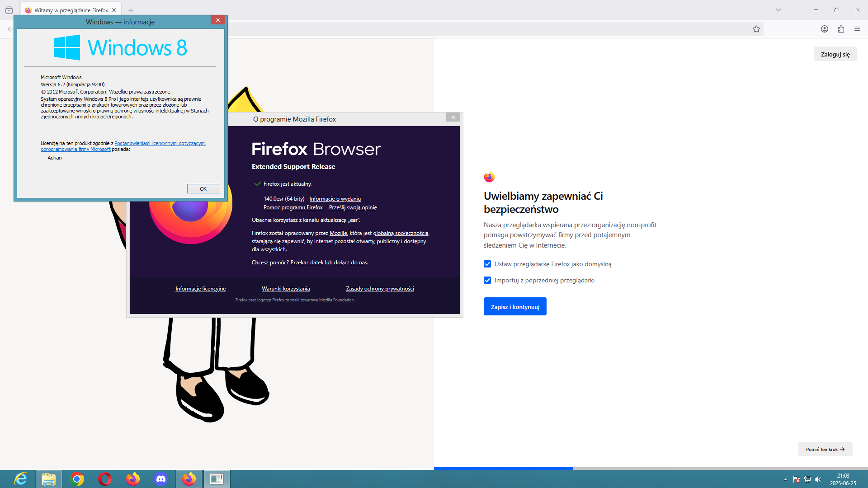The height and width of the screenshot is (488, 868).
Task: Close the Windows — informacje dialog
Action: pos(217,20)
